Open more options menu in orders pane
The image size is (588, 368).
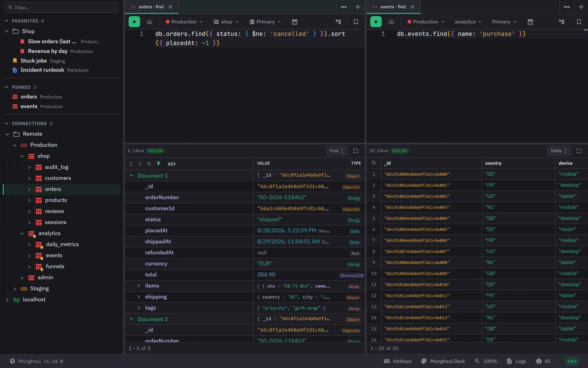(x=344, y=7)
